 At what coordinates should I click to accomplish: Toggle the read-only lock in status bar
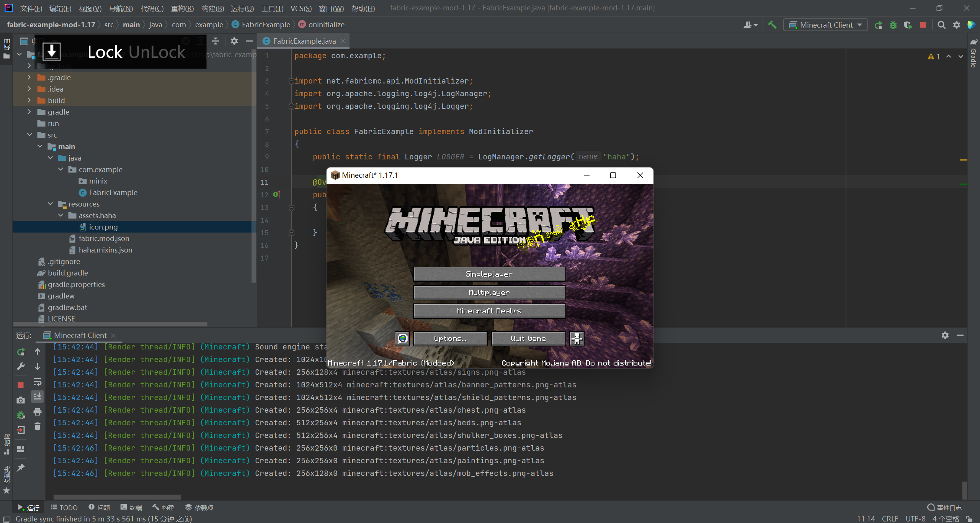coord(970,519)
